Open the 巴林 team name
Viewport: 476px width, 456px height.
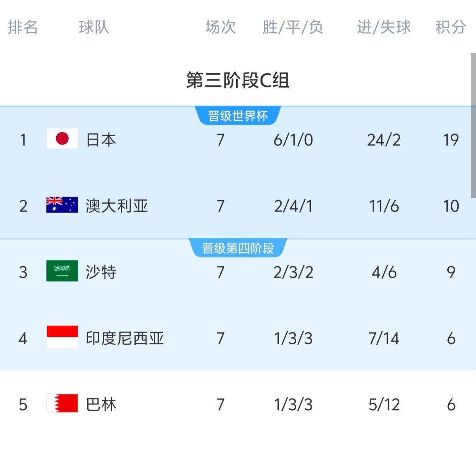(101, 405)
